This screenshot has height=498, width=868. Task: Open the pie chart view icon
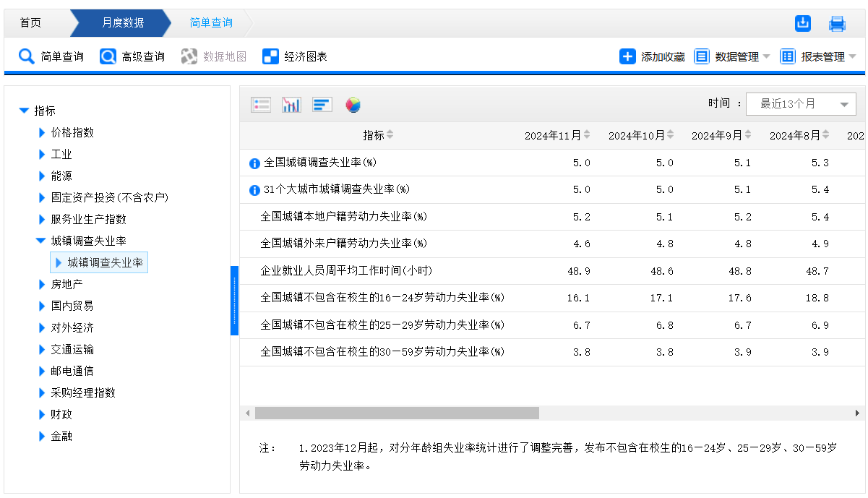(x=353, y=105)
